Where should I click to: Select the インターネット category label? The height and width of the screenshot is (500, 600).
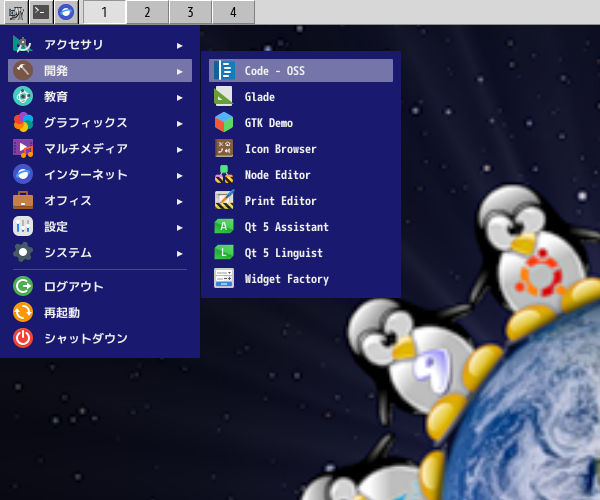pyautogui.click(x=86, y=174)
